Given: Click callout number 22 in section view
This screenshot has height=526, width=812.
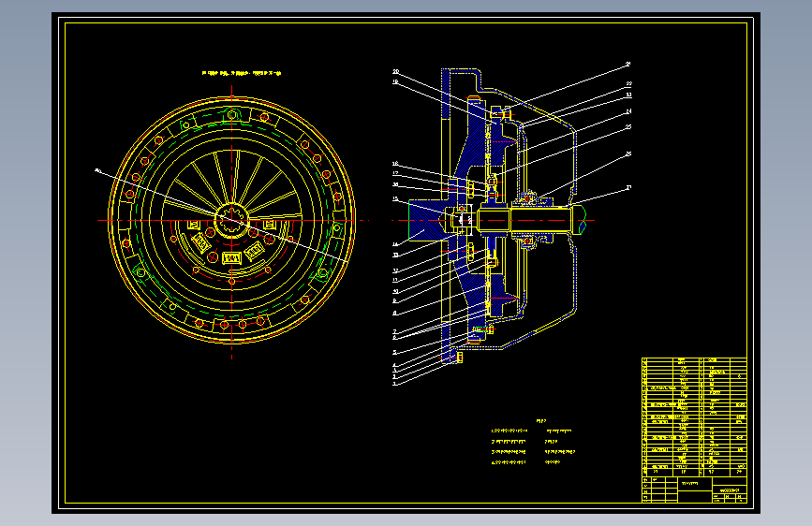Looking at the screenshot, I should [x=628, y=83].
